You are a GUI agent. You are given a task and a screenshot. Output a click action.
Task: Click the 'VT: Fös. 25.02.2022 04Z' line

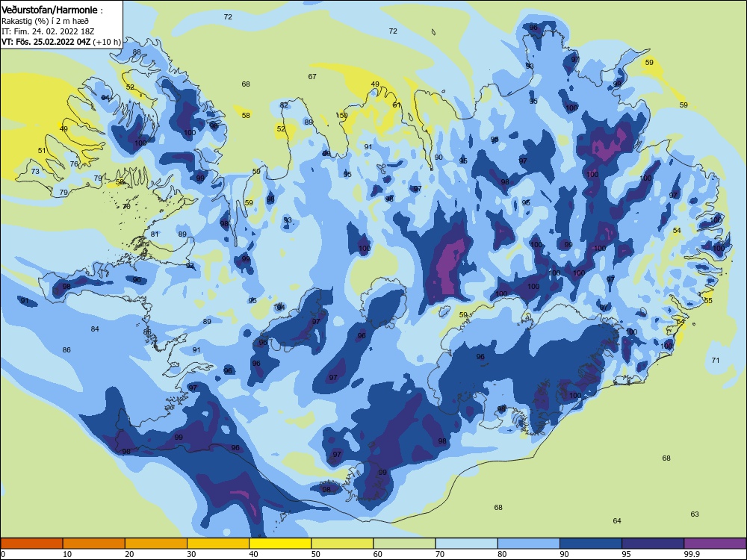[x=46, y=42]
